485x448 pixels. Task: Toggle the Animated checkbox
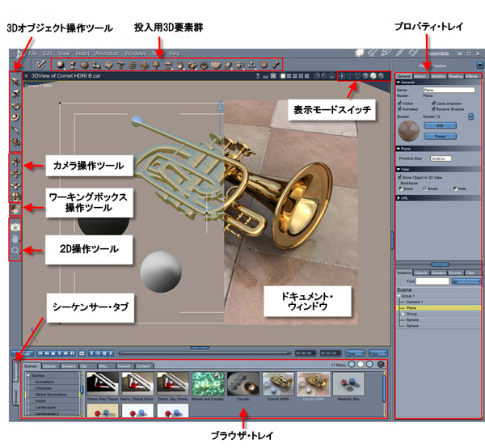[x=399, y=108]
